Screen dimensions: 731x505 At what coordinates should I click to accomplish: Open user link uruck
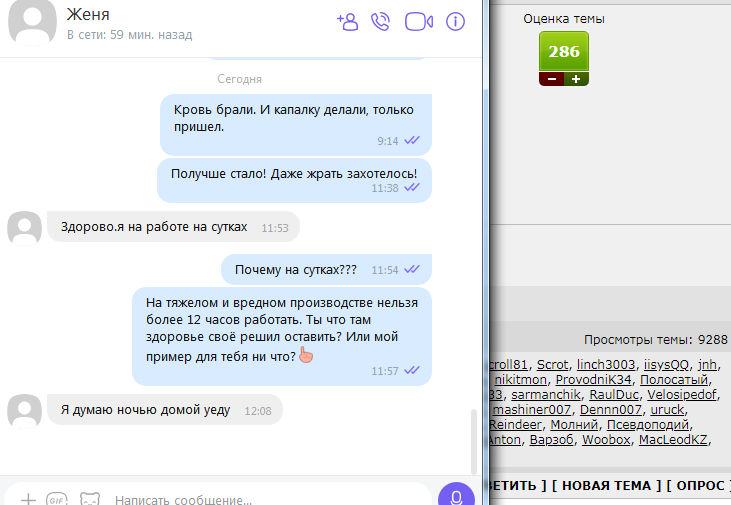(x=668, y=409)
